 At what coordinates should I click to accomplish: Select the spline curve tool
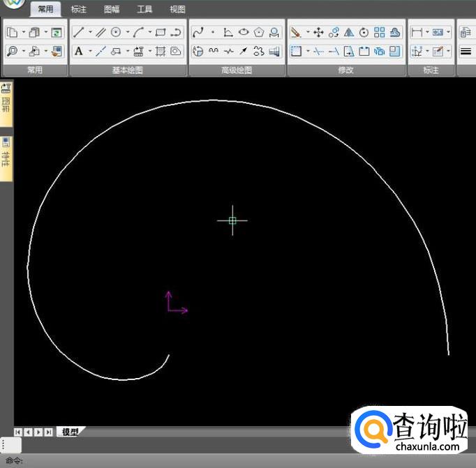pos(198,32)
